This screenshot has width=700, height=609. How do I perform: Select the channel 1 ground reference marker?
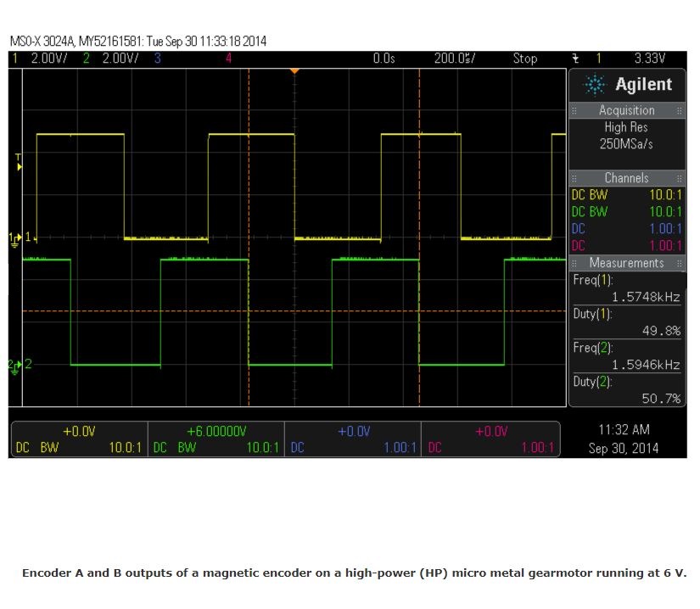(15, 238)
